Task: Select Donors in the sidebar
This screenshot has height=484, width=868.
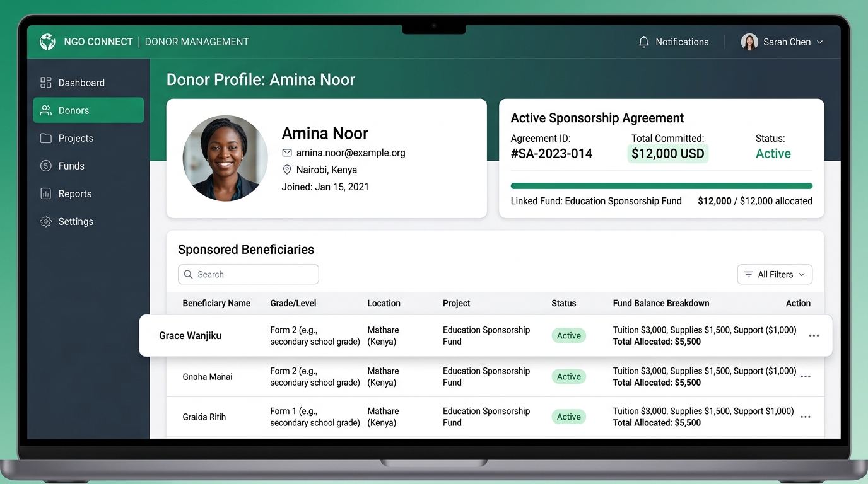Action: click(x=88, y=110)
